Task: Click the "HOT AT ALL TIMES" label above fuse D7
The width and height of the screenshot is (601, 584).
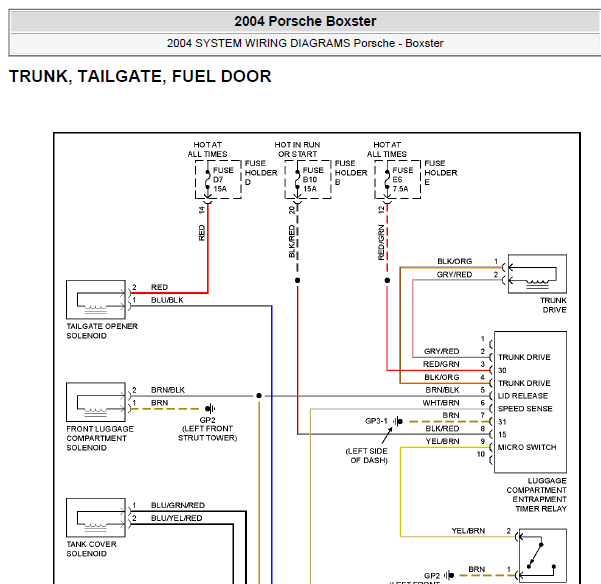Action: 207,149
